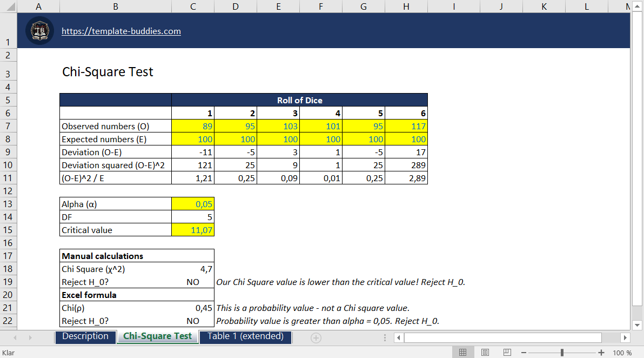Viewport: 644px width, 358px height.
Task: Select column header C
Action: click(x=192, y=6)
